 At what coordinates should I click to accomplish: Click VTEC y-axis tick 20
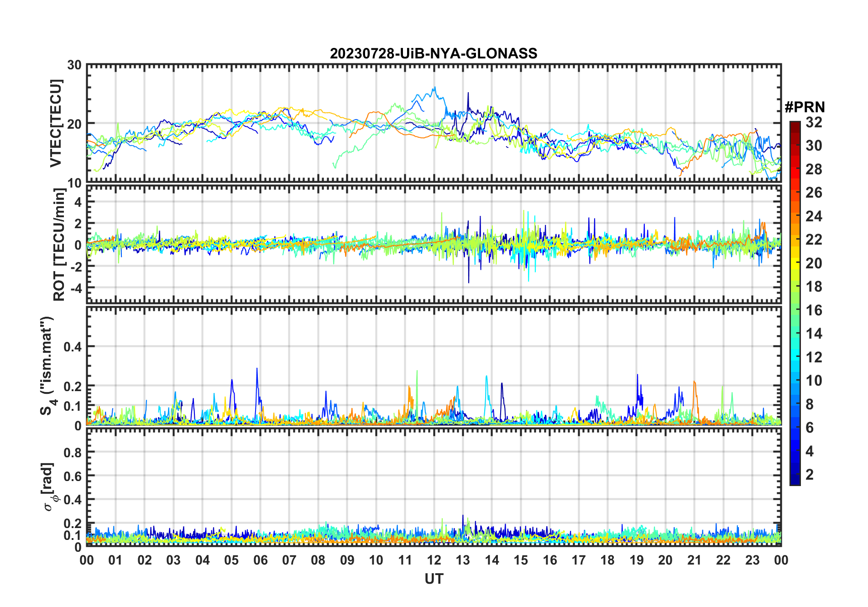click(x=74, y=124)
